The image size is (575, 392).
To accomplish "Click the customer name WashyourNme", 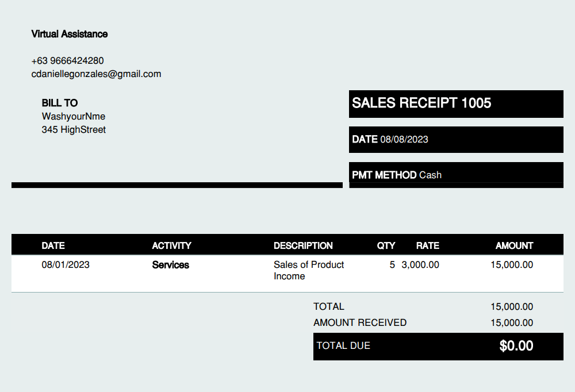I will 74,116.
